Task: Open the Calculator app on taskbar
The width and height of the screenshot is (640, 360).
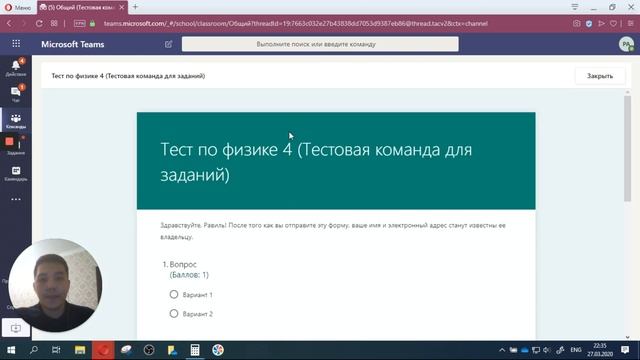Action: 195,350
